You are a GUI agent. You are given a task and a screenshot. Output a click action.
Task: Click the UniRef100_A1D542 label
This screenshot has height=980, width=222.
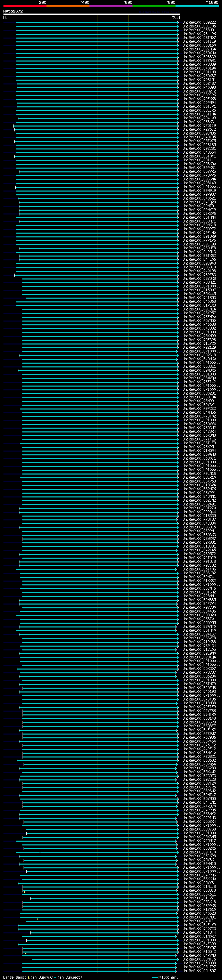(x=199, y=951)
